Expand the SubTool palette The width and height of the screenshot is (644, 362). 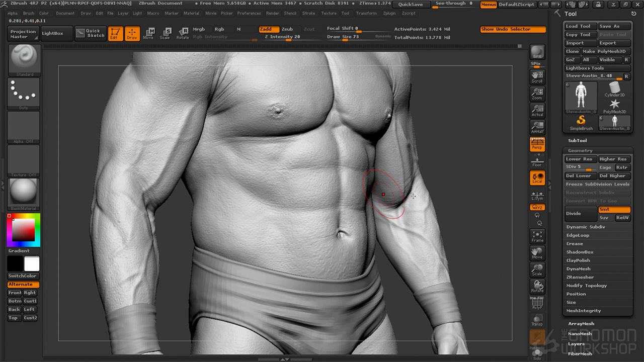click(x=577, y=141)
